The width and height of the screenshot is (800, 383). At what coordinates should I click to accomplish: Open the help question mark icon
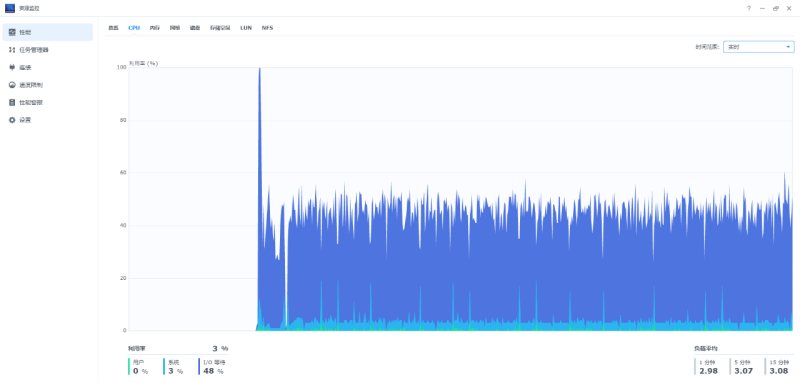(x=749, y=9)
